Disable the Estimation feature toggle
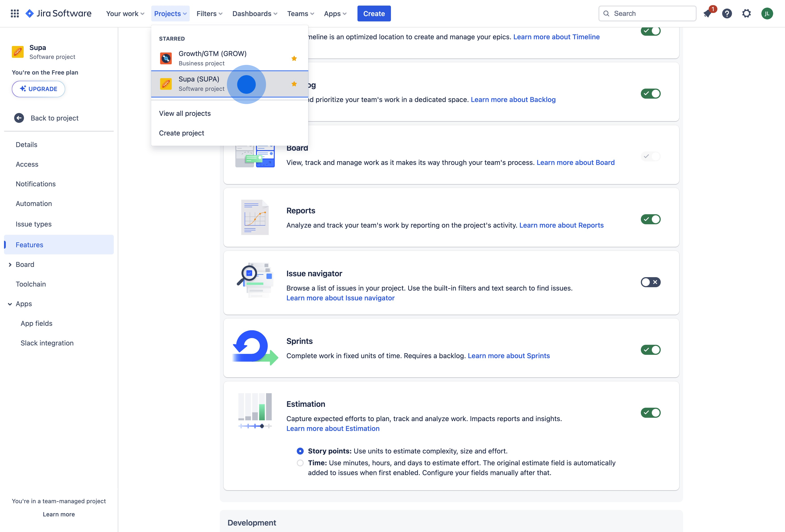Screen dimensions: 785x532 [x=651, y=413]
